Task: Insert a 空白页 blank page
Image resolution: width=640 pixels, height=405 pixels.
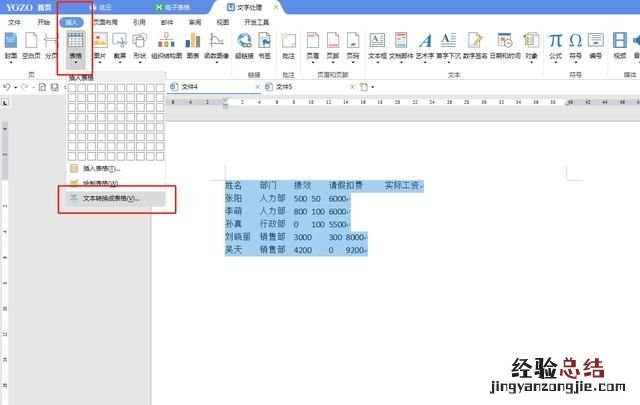Action: [31, 41]
